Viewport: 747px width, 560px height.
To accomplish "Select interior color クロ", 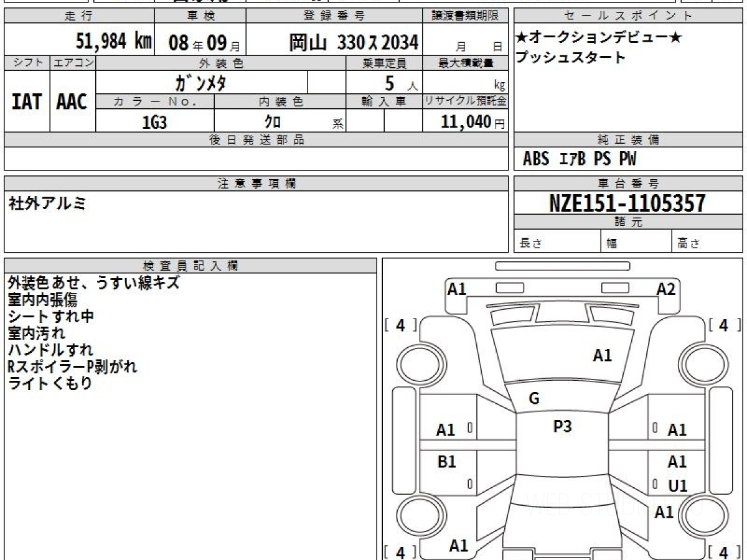I will click(x=272, y=122).
